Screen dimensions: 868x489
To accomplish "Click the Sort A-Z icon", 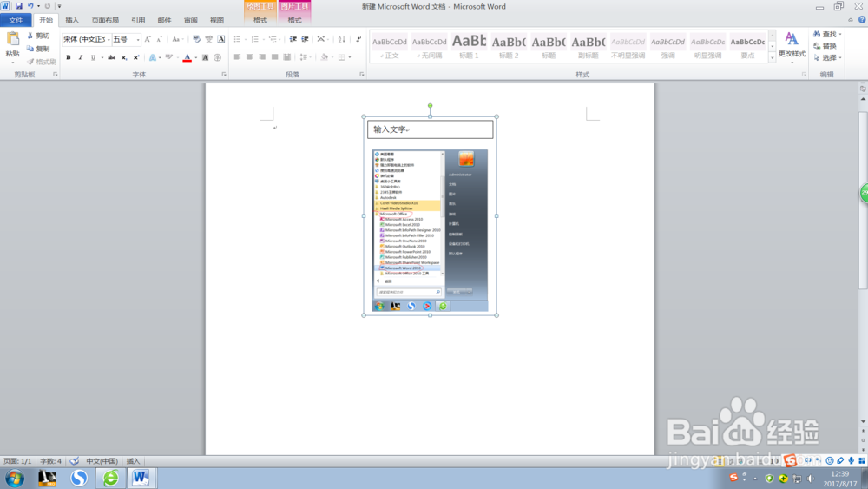I will pyautogui.click(x=341, y=39).
